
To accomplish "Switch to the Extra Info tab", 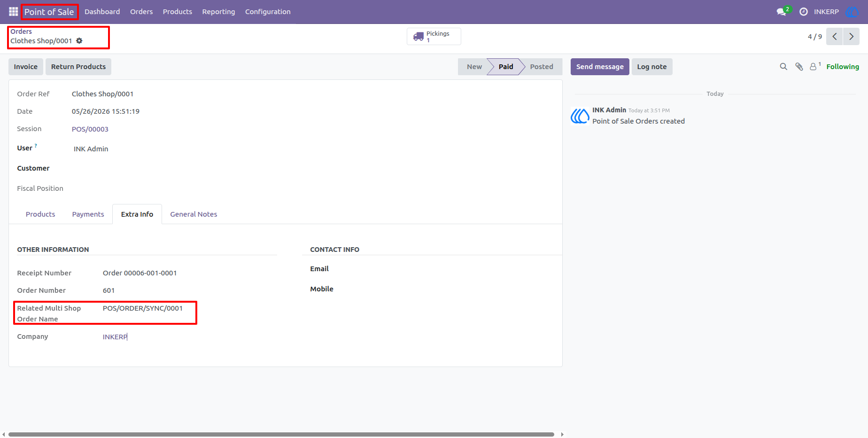I will point(137,214).
